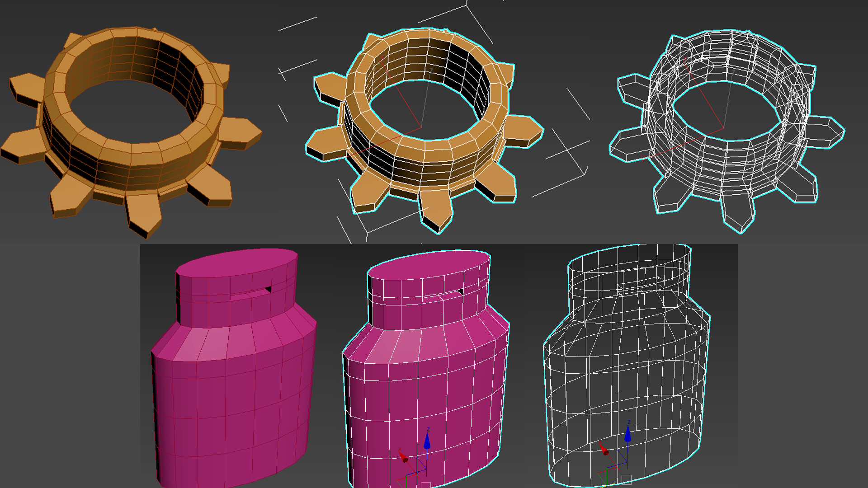Click the XY plane handle below the wireframe bottle gizmo
The height and width of the screenshot is (488, 868).
click(x=627, y=479)
